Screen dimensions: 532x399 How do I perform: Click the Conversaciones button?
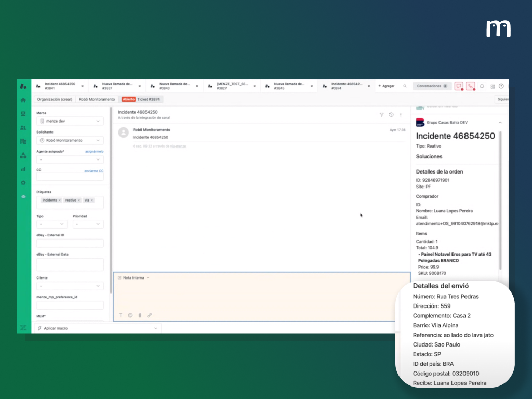[432, 86]
